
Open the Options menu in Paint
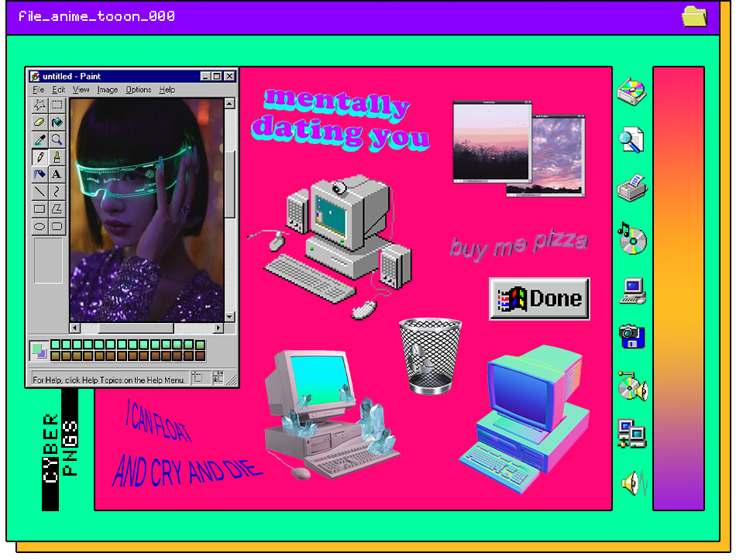(139, 90)
